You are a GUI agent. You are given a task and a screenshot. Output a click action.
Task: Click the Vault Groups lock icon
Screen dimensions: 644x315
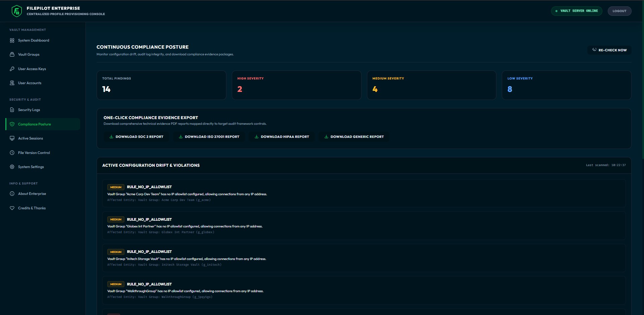[x=12, y=54]
